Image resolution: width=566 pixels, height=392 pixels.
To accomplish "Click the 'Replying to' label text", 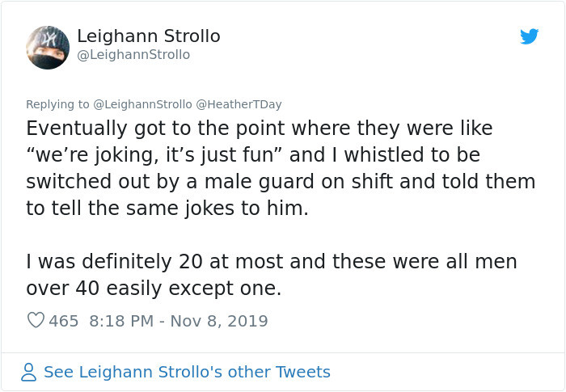I will (58, 104).
